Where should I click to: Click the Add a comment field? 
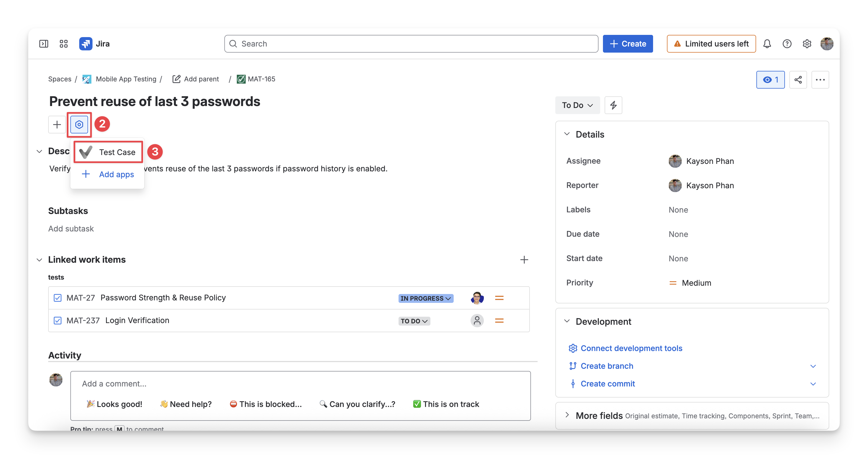click(300, 384)
